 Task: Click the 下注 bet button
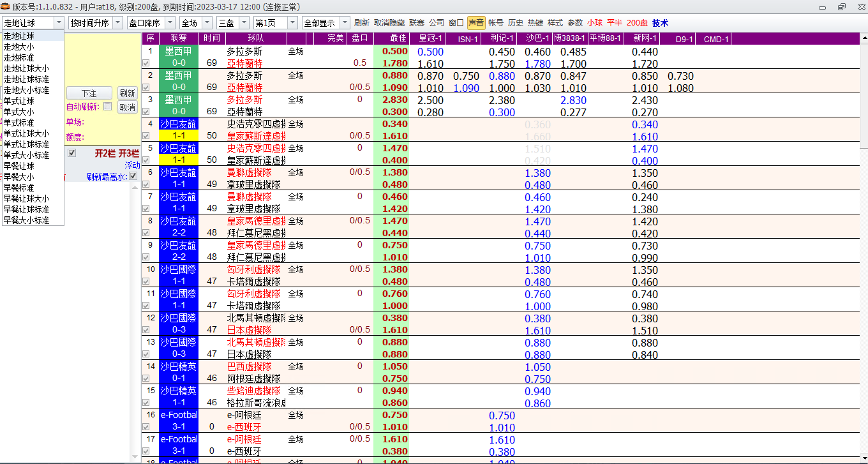[x=89, y=93]
